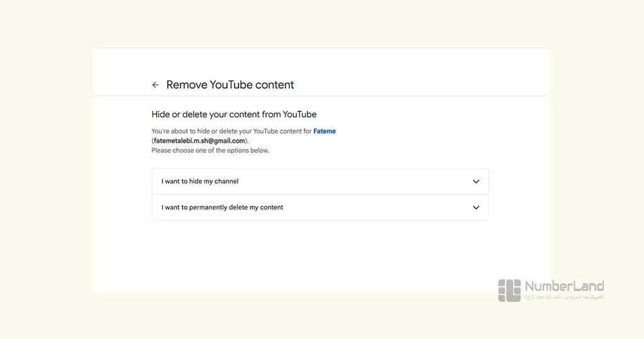Expand 'permanently delete my content' chevron
The width and height of the screenshot is (644, 339).
pyautogui.click(x=475, y=208)
